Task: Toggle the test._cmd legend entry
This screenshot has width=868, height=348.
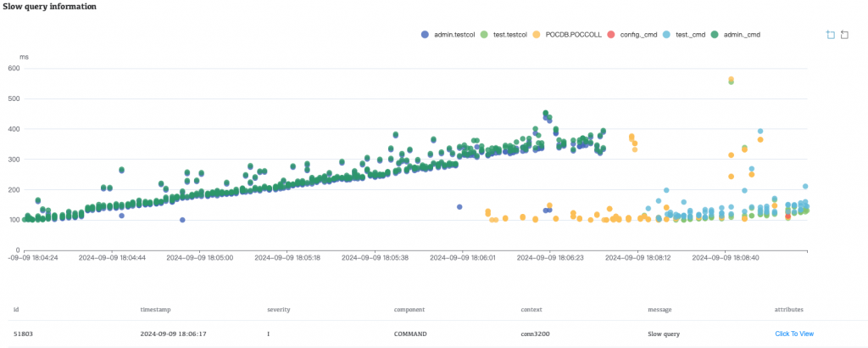Action: tap(686, 34)
